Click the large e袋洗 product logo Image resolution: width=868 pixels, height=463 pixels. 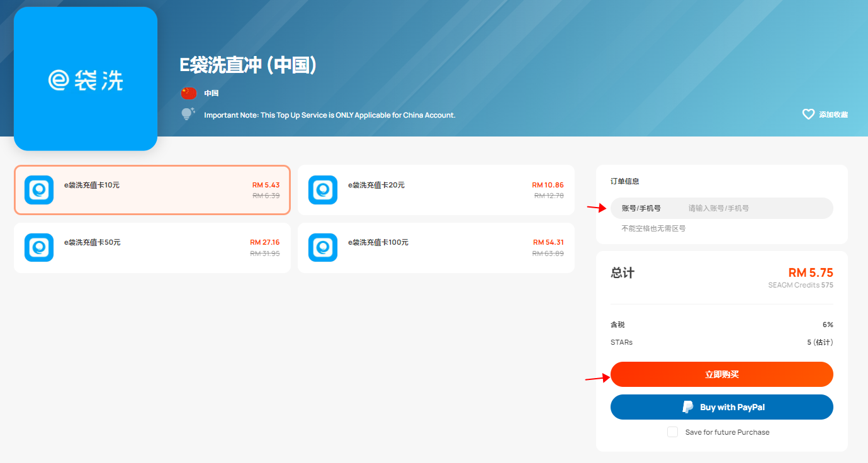(x=86, y=79)
